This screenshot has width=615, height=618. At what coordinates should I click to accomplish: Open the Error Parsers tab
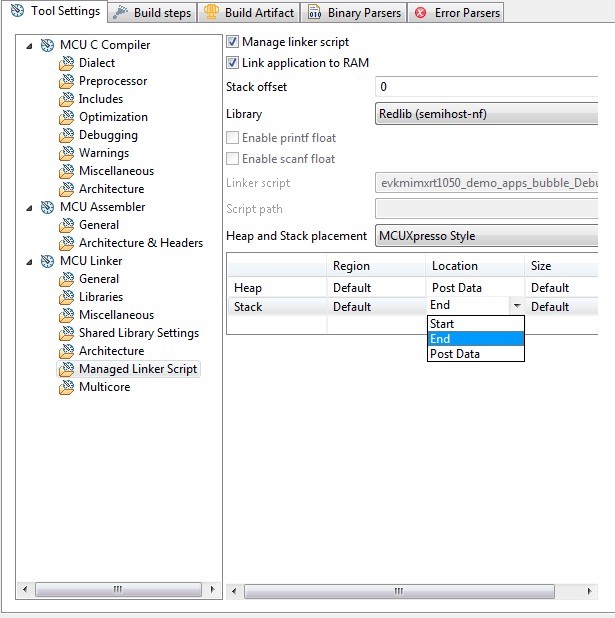tap(456, 13)
